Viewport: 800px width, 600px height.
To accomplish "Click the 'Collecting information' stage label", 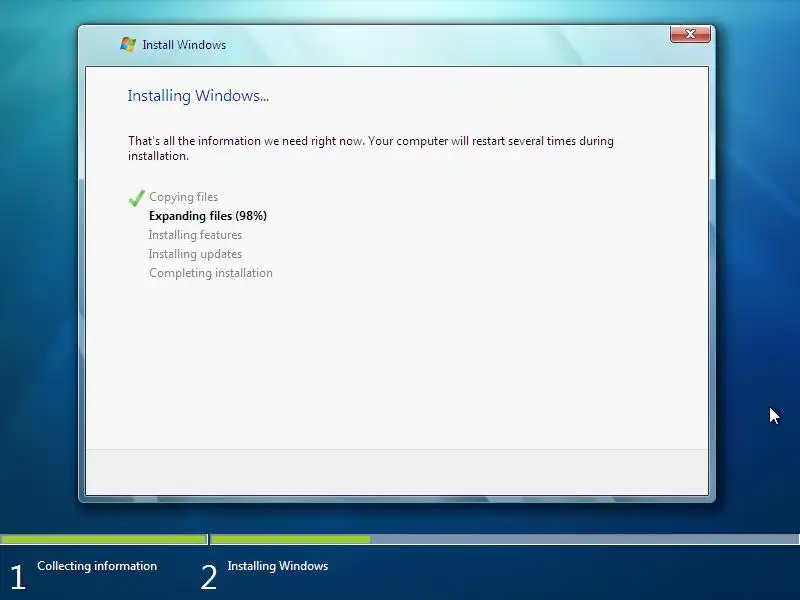I will [97, 566].
